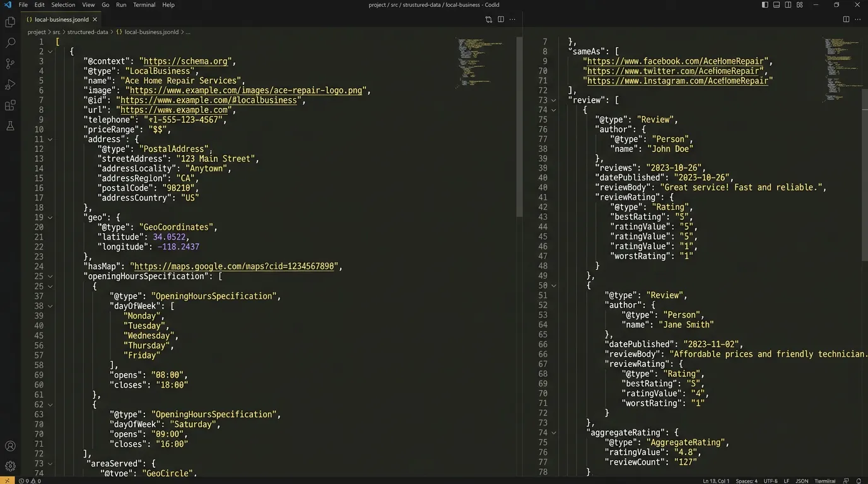This screenshot has height=484, width=868.
Task: Click the left editor vertical scrollbar
Action: [520, 126]
